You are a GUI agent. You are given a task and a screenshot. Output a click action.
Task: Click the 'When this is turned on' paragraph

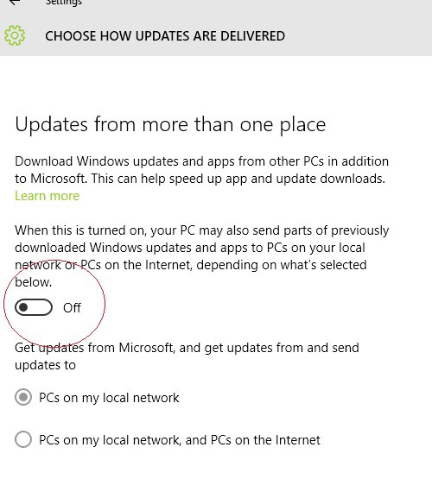pyautogui.click(x=201, y=256)
